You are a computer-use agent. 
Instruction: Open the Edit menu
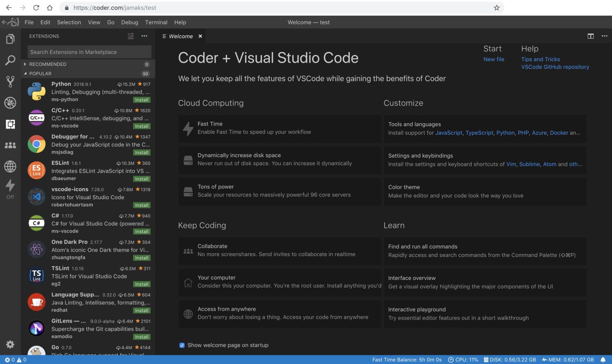point(45,22)
